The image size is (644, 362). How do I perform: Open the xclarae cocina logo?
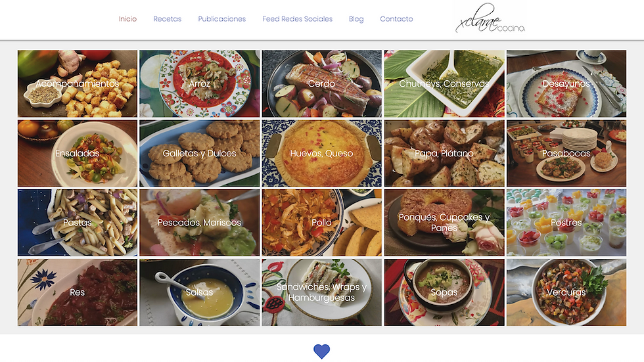pyautogui.click(x=490, y=19)
